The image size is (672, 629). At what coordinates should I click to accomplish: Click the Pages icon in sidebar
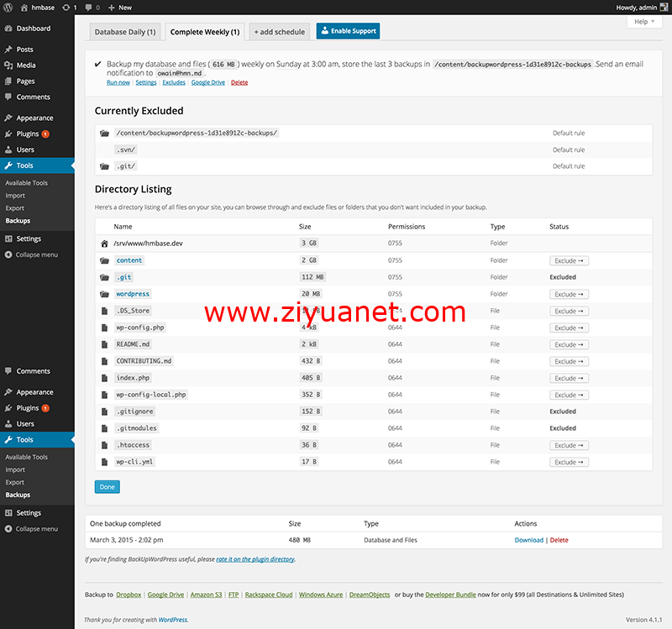click(x=8, y=81)
